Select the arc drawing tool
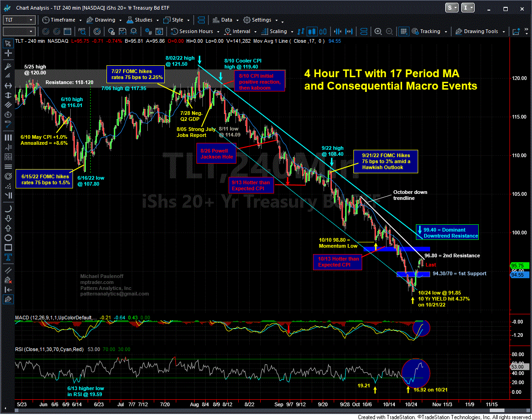Image resolution: width=532 pixels, height=420 pixels. coord(8,209)
